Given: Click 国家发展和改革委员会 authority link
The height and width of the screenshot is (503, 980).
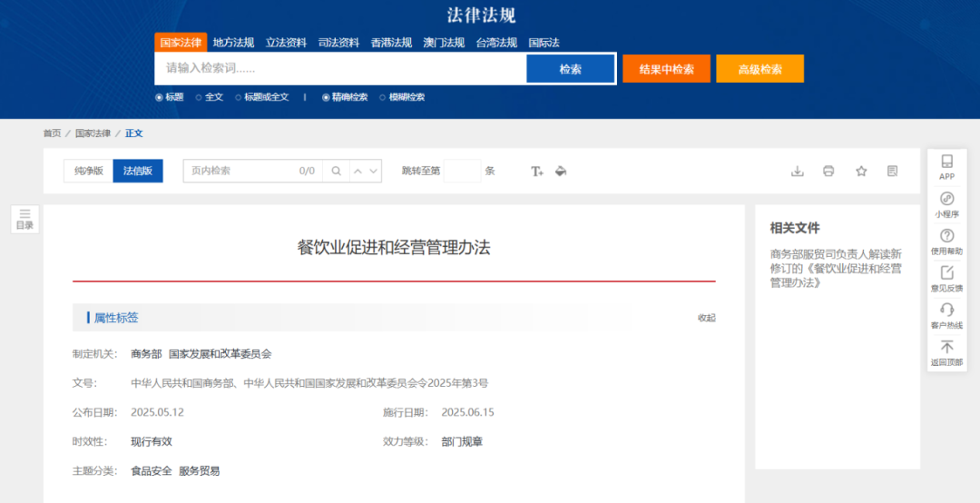Looking at the screenshot, I should click(220, 354).
